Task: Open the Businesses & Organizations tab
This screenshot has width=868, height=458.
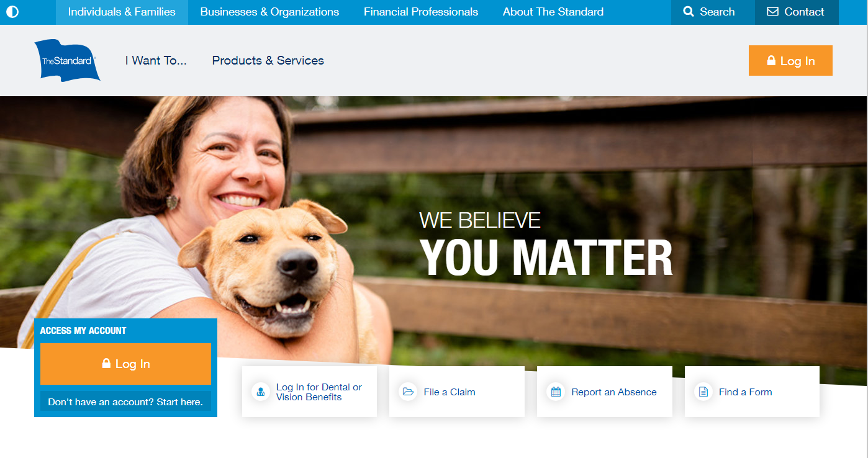Action: (269, 12)
